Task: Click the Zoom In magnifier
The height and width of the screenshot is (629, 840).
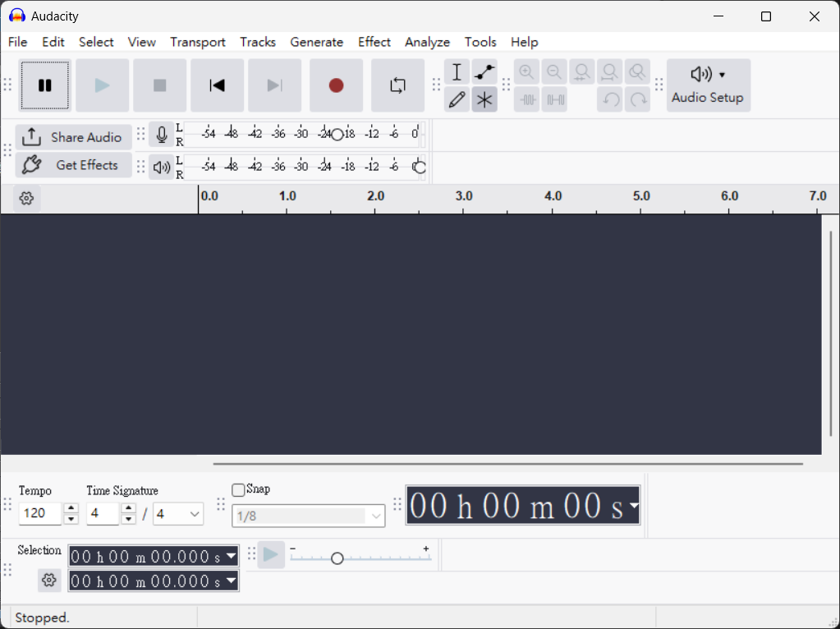Action: point(527,72)
